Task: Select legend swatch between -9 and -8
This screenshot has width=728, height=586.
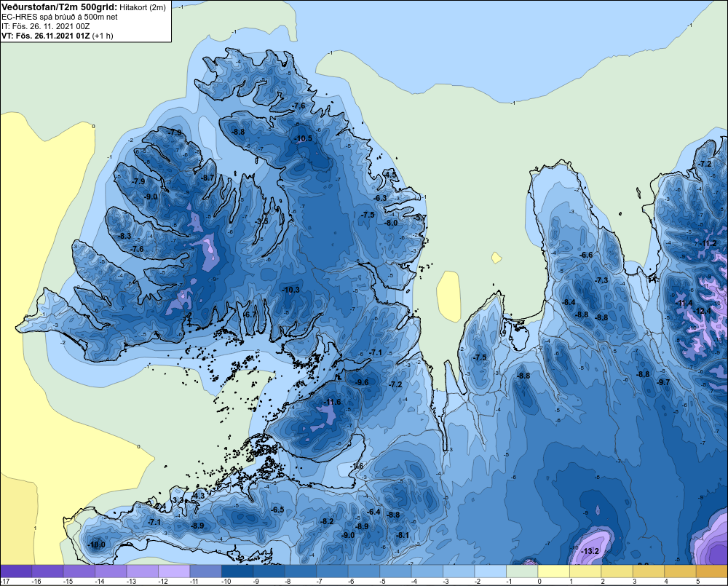Action: (269, 571)
